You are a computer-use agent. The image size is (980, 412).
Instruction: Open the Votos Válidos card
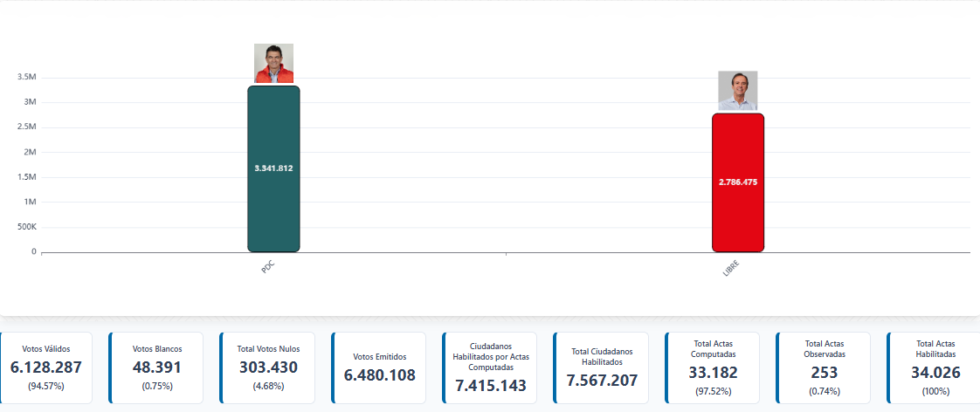pyautogui.click(x=47, y=367)
